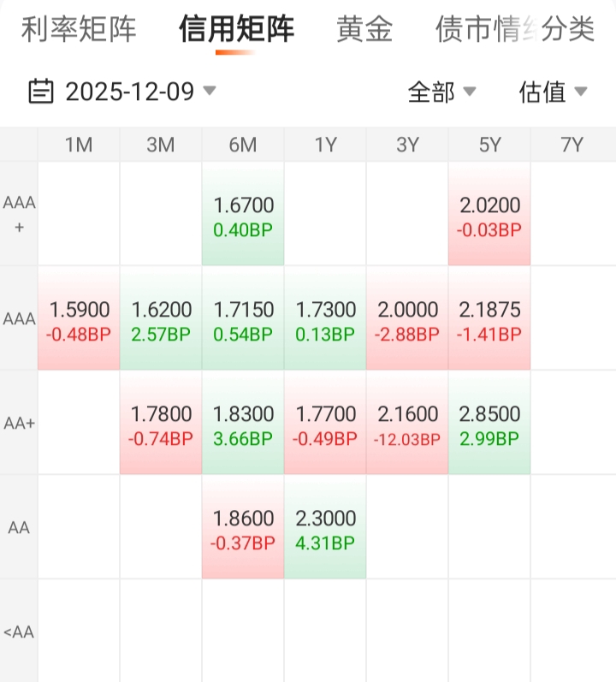Image resolution: width=616 pixels, height=682 pixels.
Task: Open the 估值 type dropdown
Action: [553, 92]
